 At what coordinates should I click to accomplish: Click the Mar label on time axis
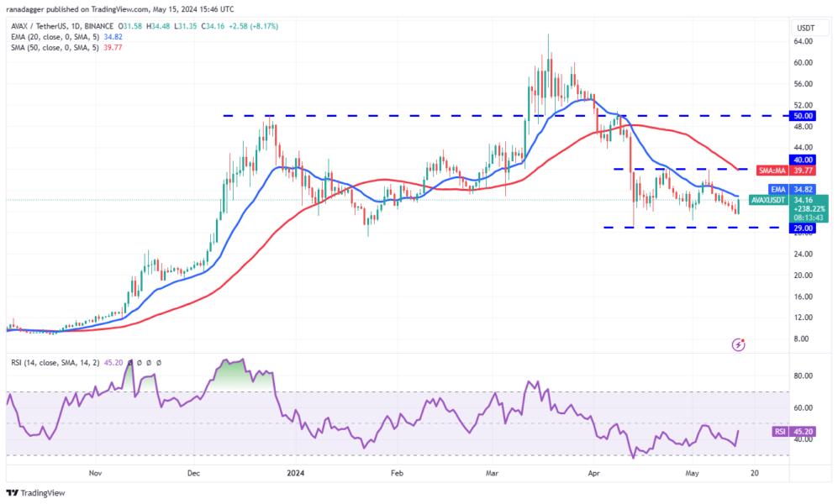tap(492, 473)
